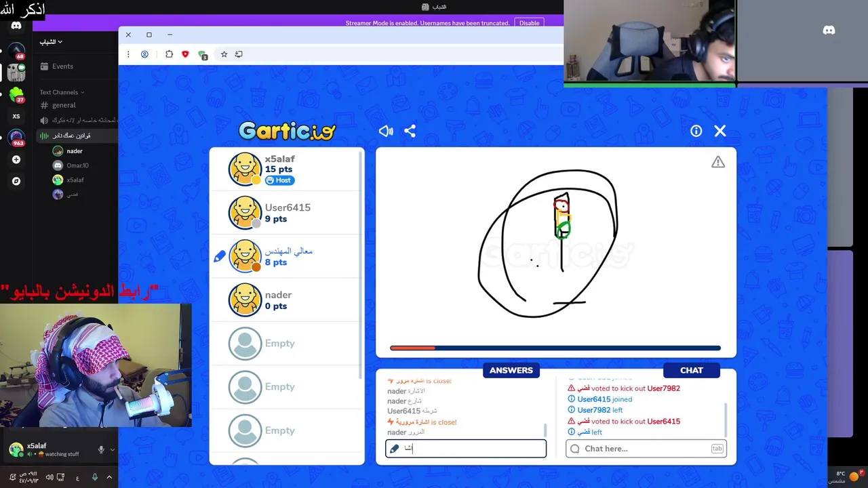
Task: Bookmark page with the star icon
Action: 224,54
